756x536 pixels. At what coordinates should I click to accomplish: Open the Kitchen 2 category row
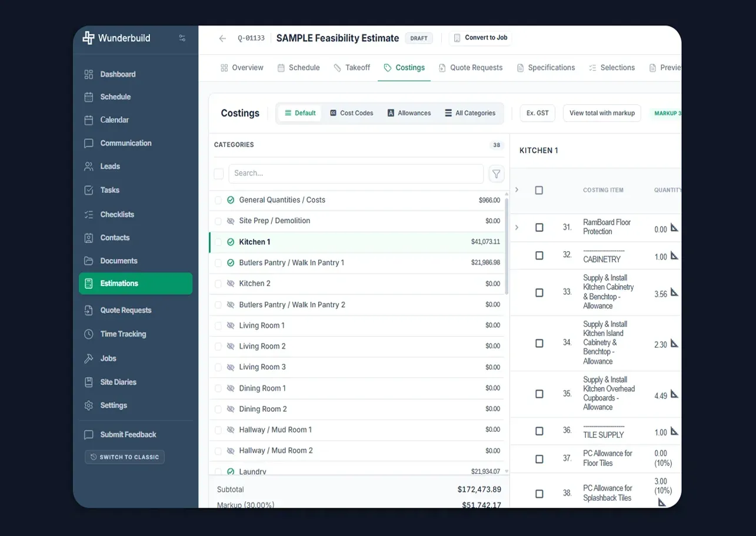coord(357,284)
